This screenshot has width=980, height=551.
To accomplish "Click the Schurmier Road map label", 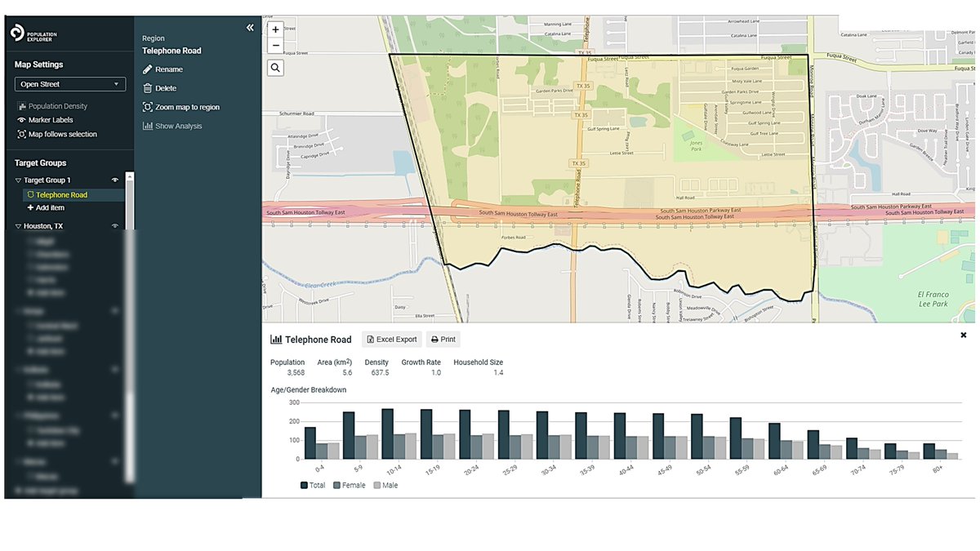I will pyautogui.click(x=296, y=113).
